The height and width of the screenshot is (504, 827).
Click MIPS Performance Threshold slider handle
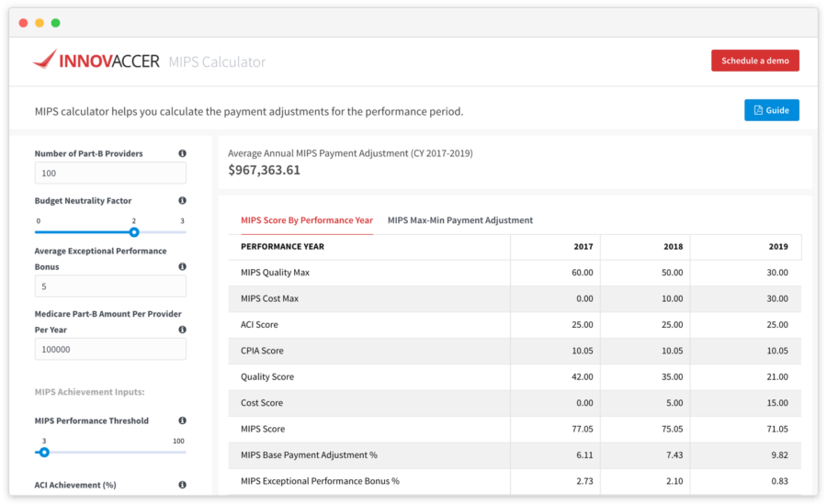click(x=44, y=453)
